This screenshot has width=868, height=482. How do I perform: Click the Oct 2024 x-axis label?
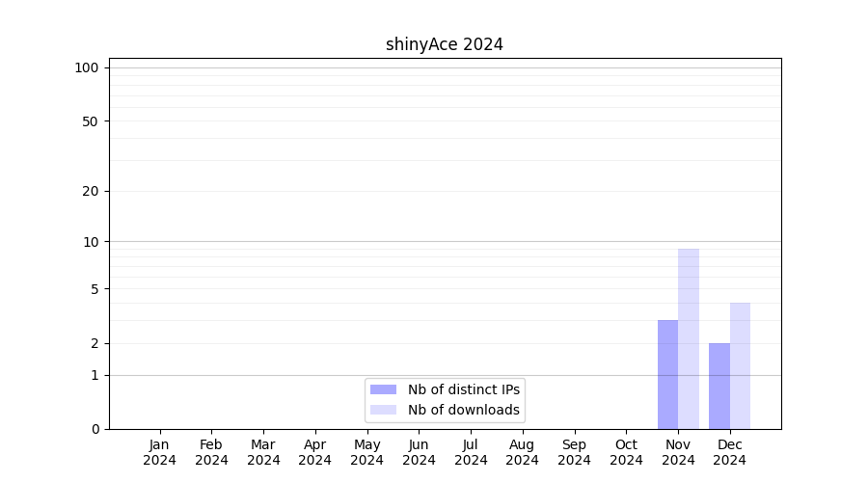(x=626, y=452)
